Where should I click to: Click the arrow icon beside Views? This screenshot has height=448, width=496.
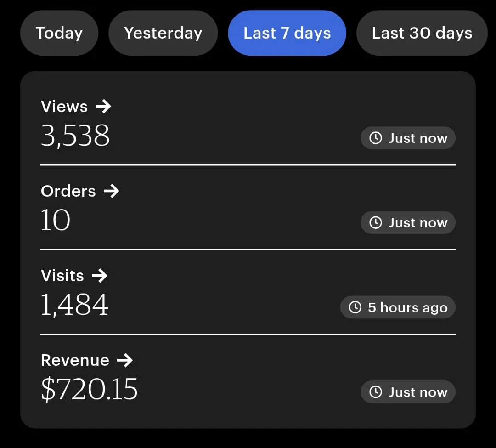(103, 107)
